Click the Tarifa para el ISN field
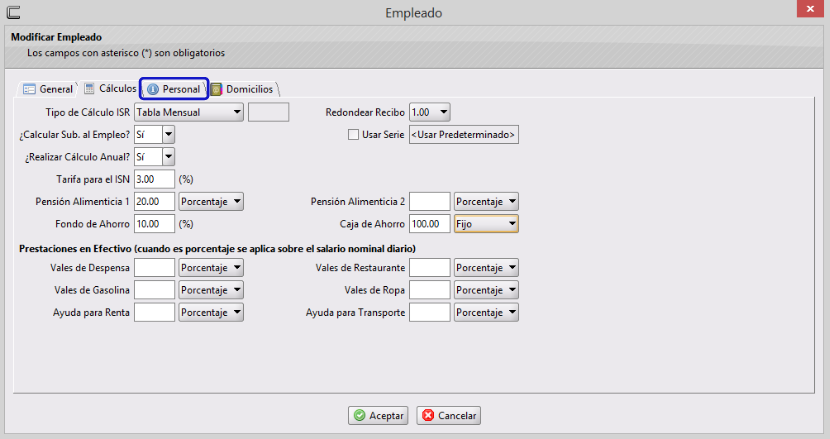The height and width of the screenshot is (439, 830). point(154,179)
